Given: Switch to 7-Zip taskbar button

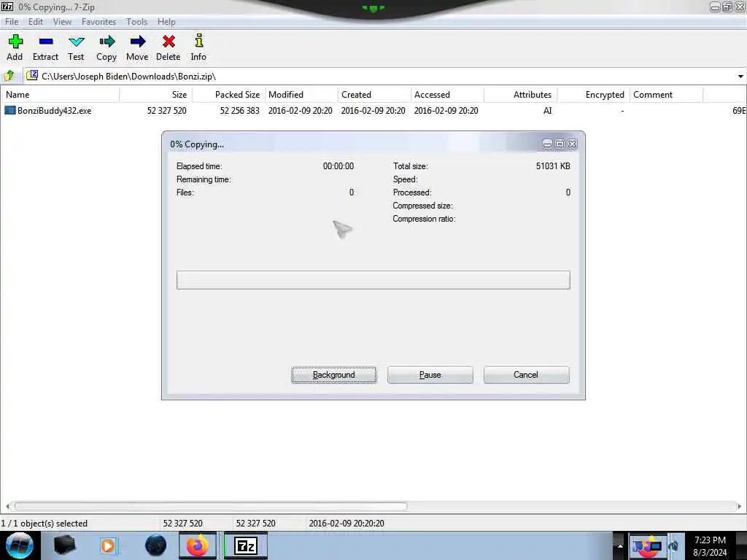Looking at the screenshot, I should 246,545.
